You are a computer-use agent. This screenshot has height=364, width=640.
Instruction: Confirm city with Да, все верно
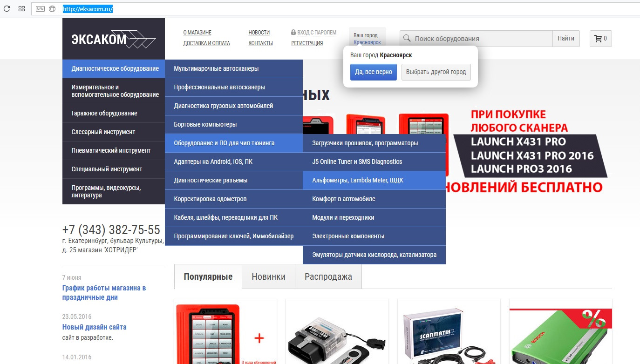click(374, 72)
